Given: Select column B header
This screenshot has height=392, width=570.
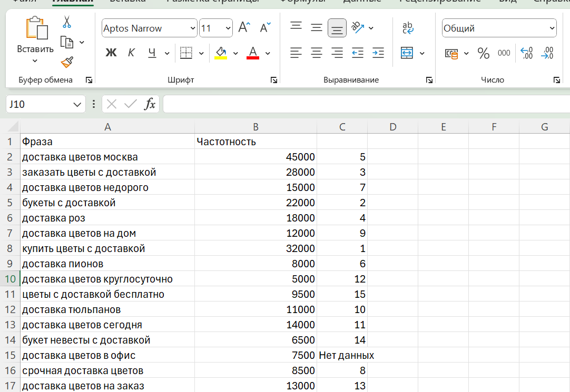Looking at the screenshot, I should pyautogui.click(x=255, y=127).
